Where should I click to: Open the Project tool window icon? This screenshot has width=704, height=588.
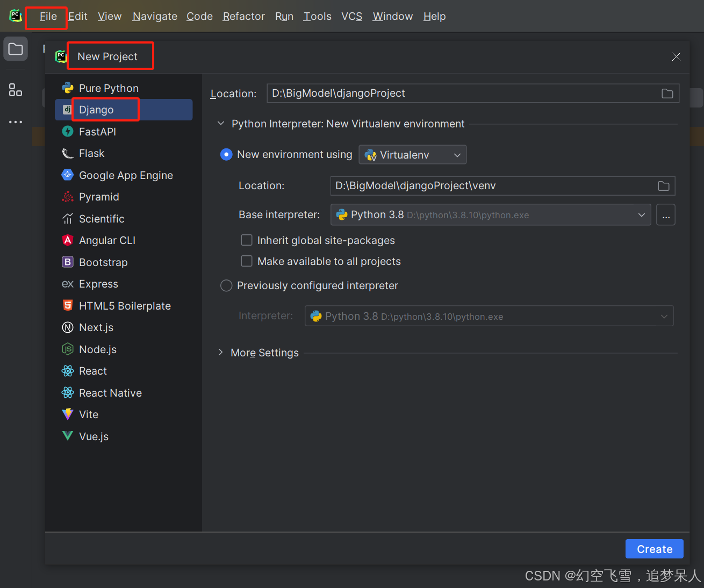15,48
